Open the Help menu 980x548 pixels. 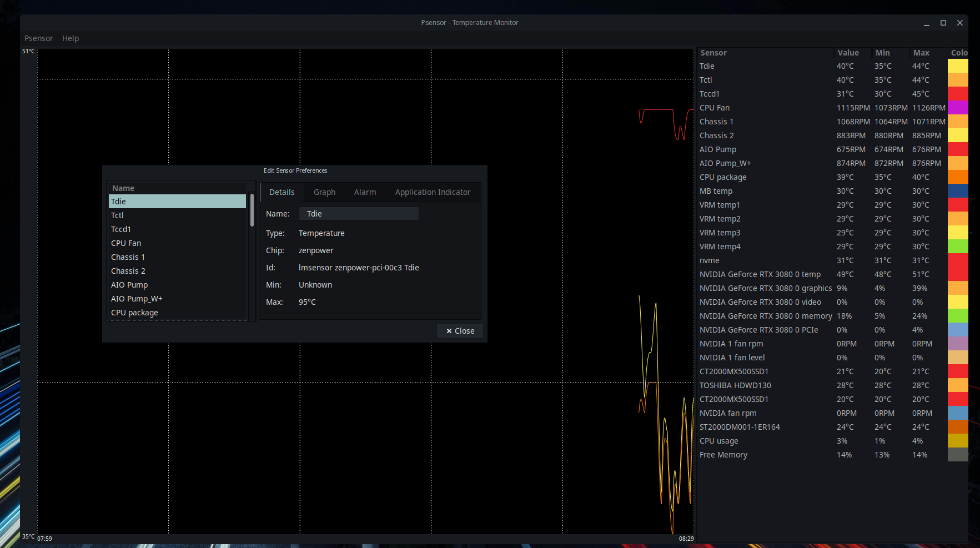click(x=71, y=38)
